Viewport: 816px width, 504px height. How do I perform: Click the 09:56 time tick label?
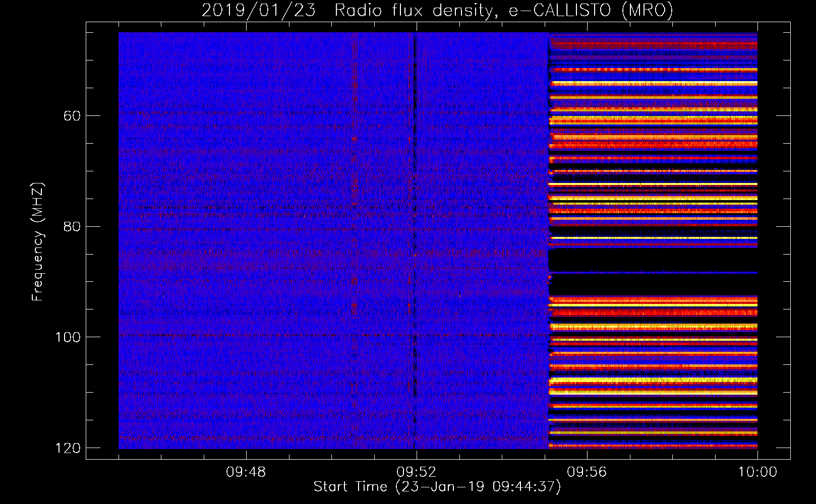[x=587, y=472]
